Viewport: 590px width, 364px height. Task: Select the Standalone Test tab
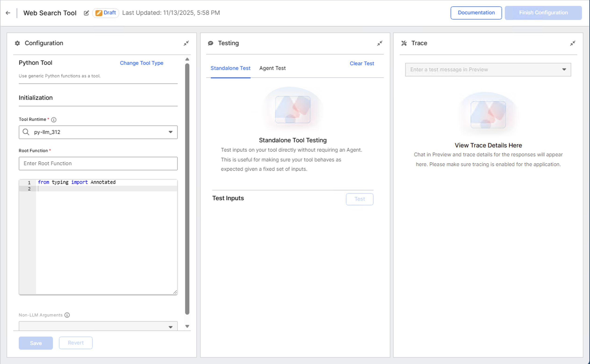click(230, 68)
